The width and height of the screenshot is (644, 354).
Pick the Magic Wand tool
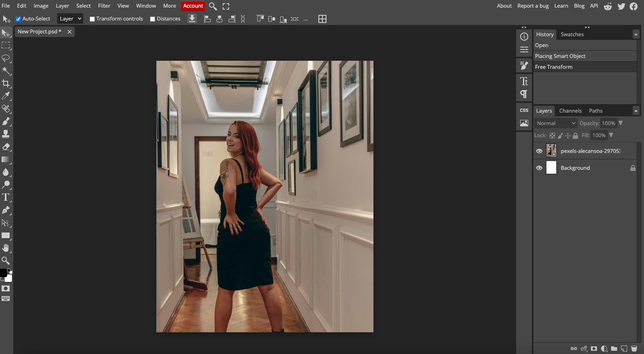(x=6, y=71)
